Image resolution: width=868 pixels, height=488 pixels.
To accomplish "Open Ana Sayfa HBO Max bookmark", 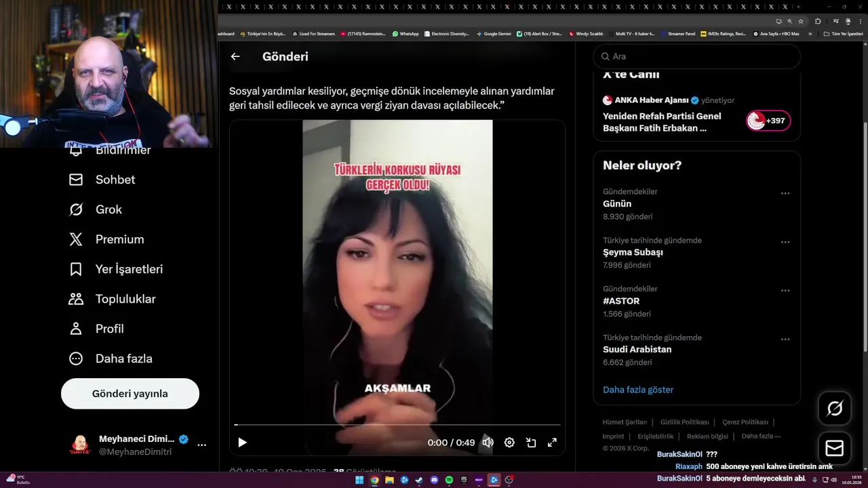I will [x=776, y=34].
